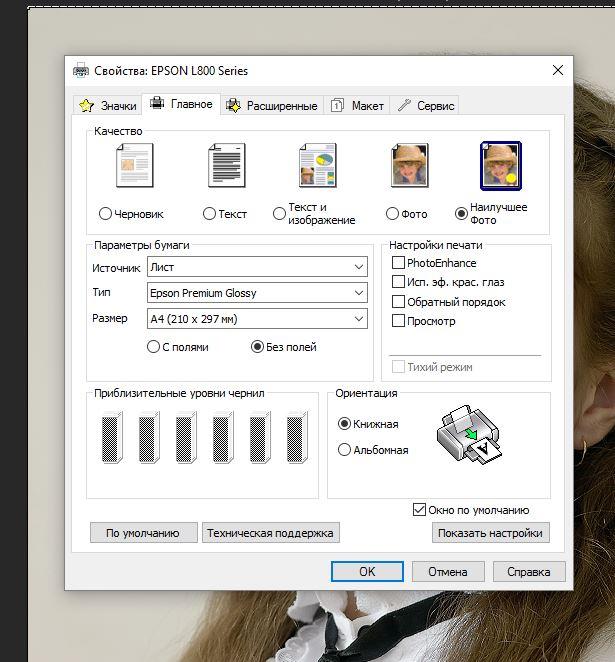Click the wrench icon on the Сервис tab
615x662 pixels.
pos(404,105)
